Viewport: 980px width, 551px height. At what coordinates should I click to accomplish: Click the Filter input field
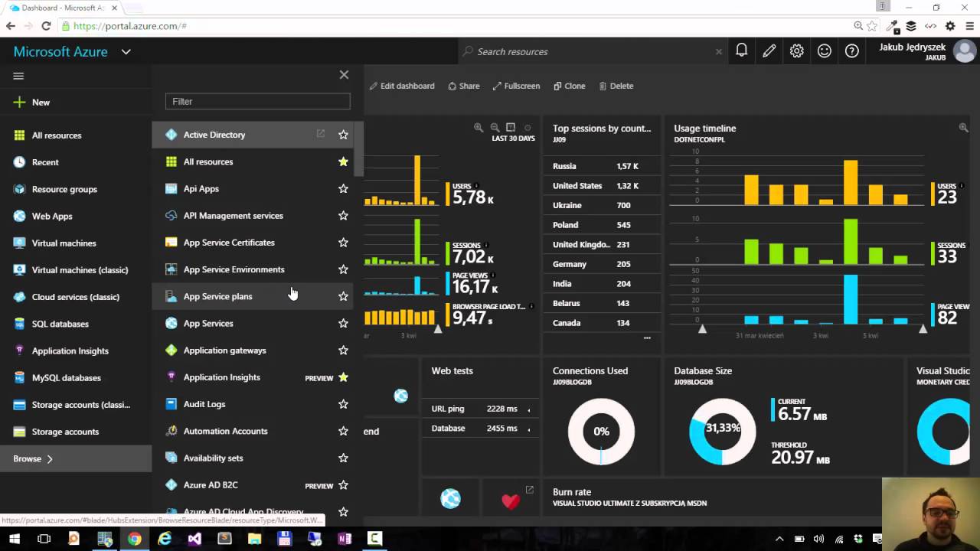tap(257, 101)
